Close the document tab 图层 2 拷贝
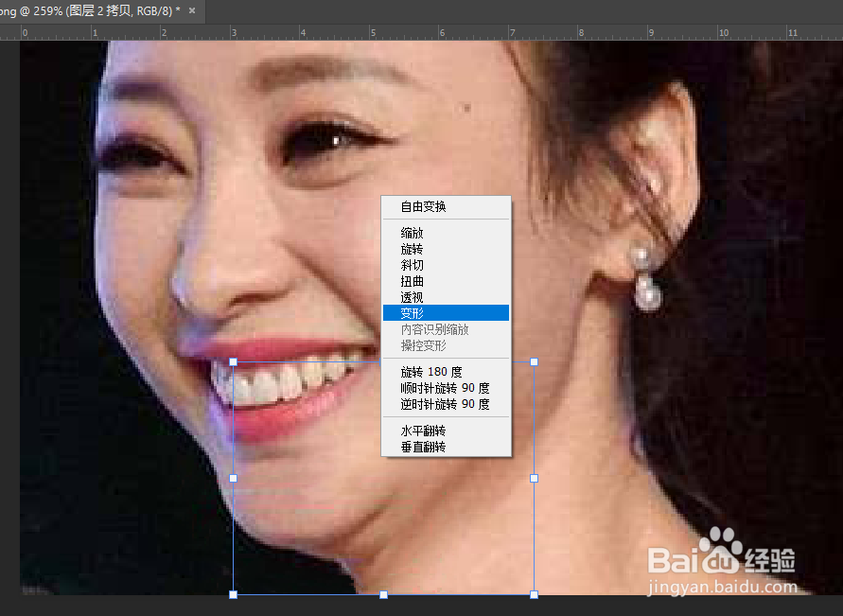Viewport: 843px width, 616px height. pyautogui.click(x=192, y=10)
